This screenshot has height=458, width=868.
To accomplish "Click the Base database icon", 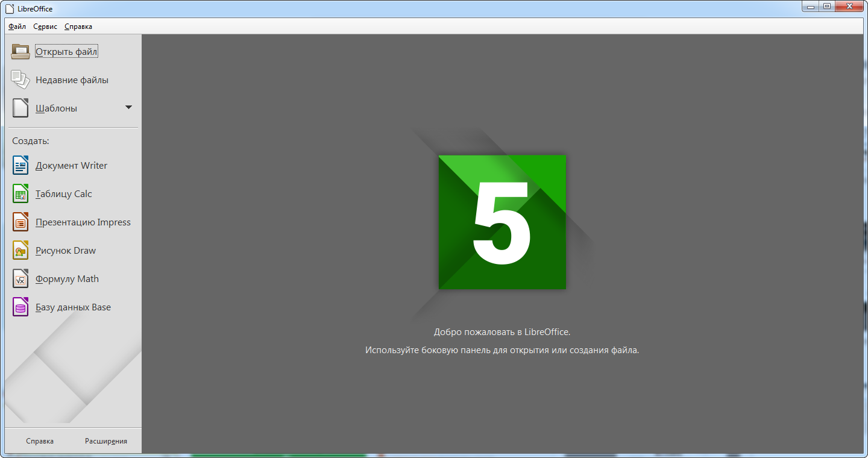I will [x=20, y=307].
